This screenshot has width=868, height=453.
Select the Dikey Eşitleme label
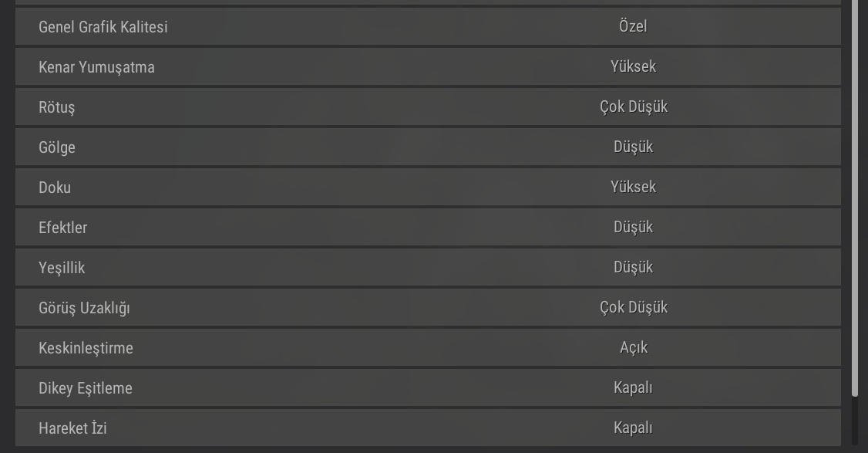point(86,388)
